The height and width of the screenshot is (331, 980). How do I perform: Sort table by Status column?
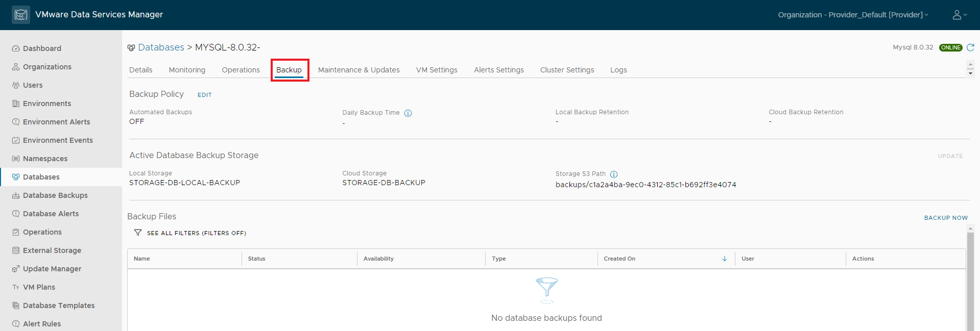pyautogui.click(x=256, y=259)
